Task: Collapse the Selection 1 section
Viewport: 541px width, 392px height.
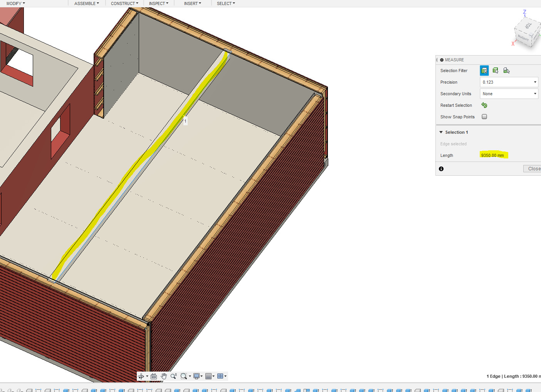Action: pyautogui.click(x=441, y=132)
